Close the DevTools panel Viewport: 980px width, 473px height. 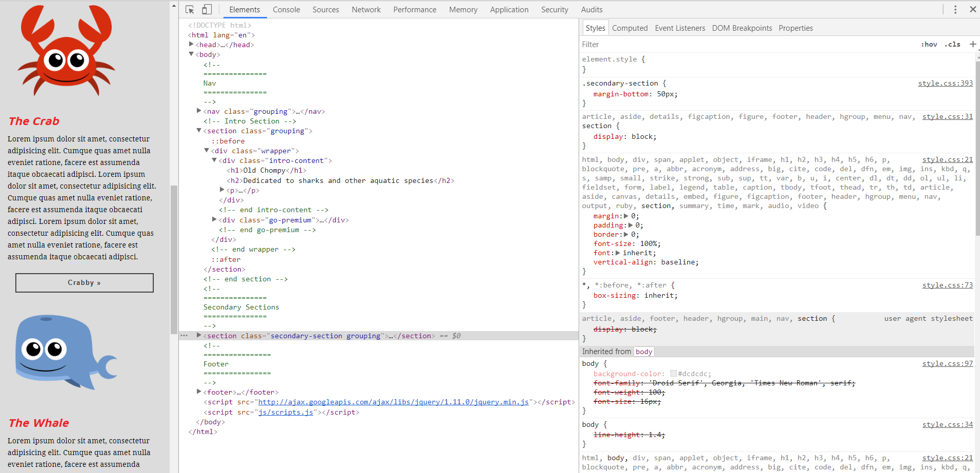coord(972,10)
